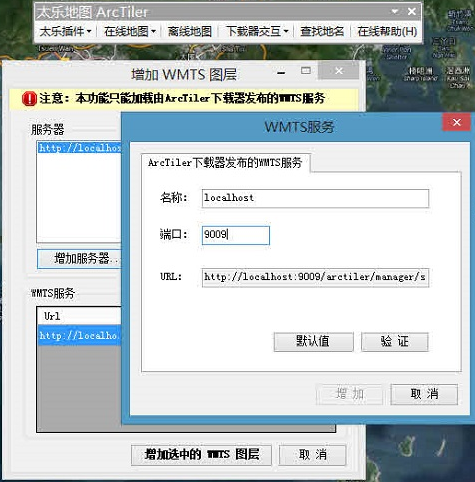This screenshot has width=475, height=482.
Task: Open the 在线地图 dropdown menu
Action: [x=130, y=32]
